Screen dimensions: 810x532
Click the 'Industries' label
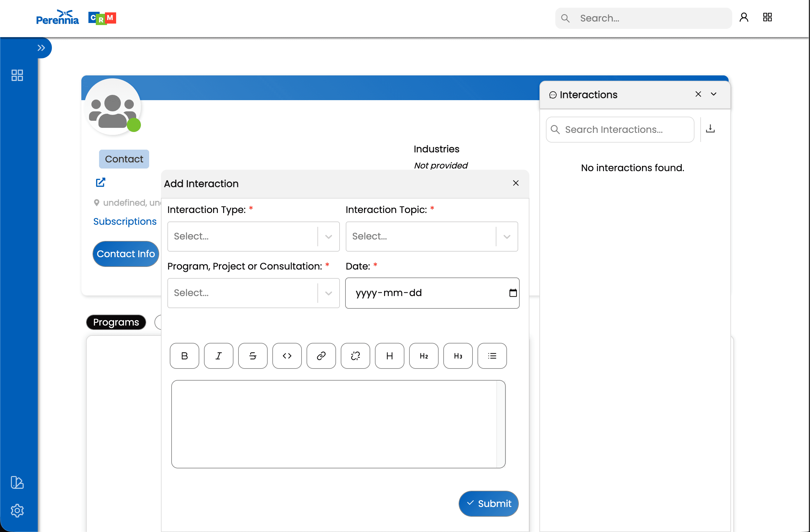click(x=436, y=149)
